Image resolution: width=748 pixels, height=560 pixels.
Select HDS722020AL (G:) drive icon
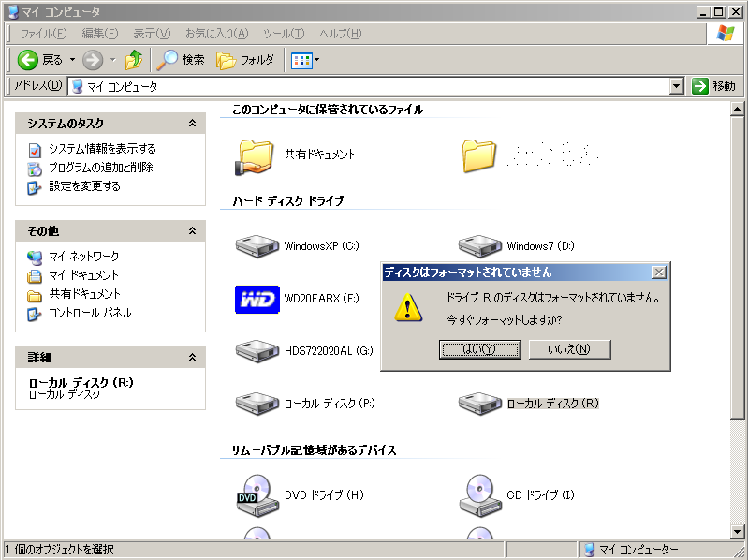257,351
